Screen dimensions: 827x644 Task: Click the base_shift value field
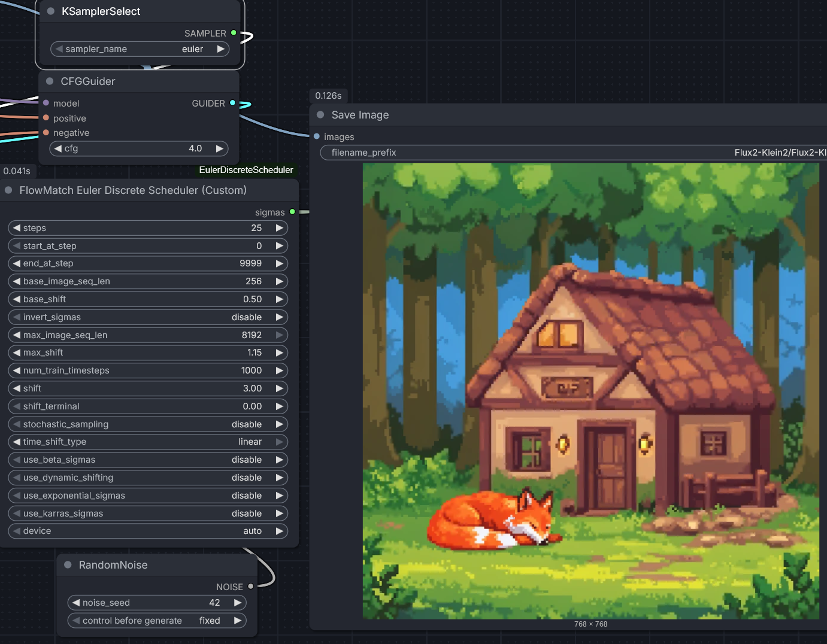pyautogui.click(x=148, y=299)
